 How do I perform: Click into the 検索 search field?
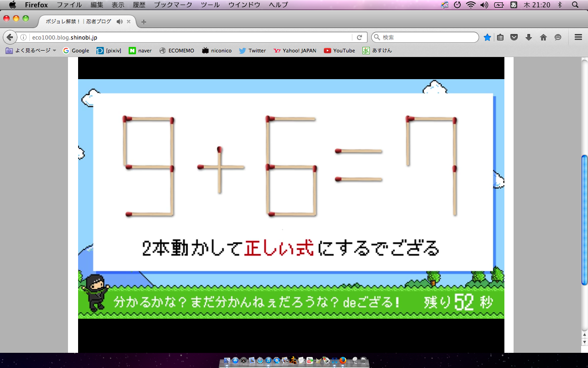425,37
